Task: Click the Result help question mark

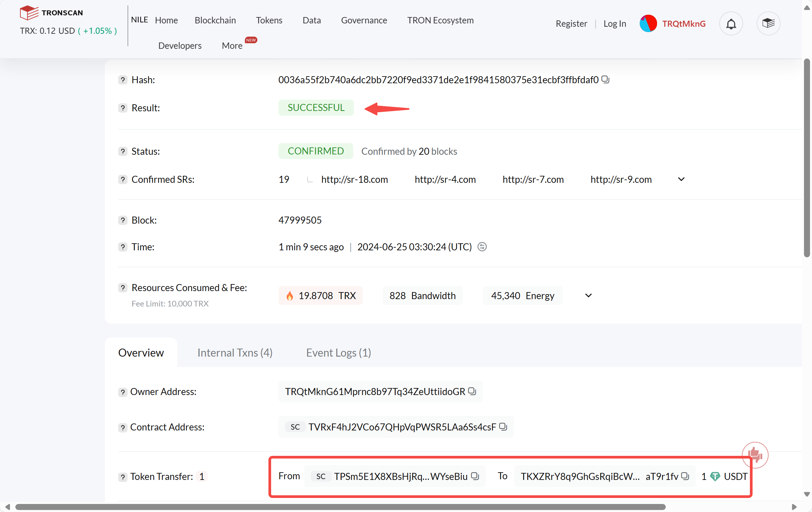Action: click(x=123, y=108)
